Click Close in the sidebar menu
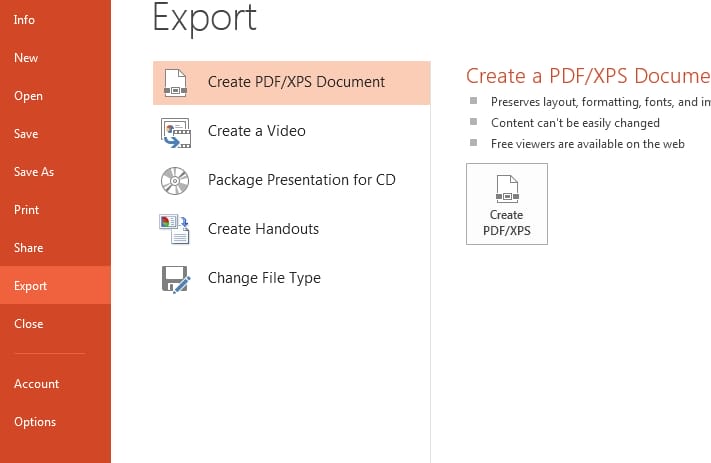The image size is (711, 463). coord(29,324)
